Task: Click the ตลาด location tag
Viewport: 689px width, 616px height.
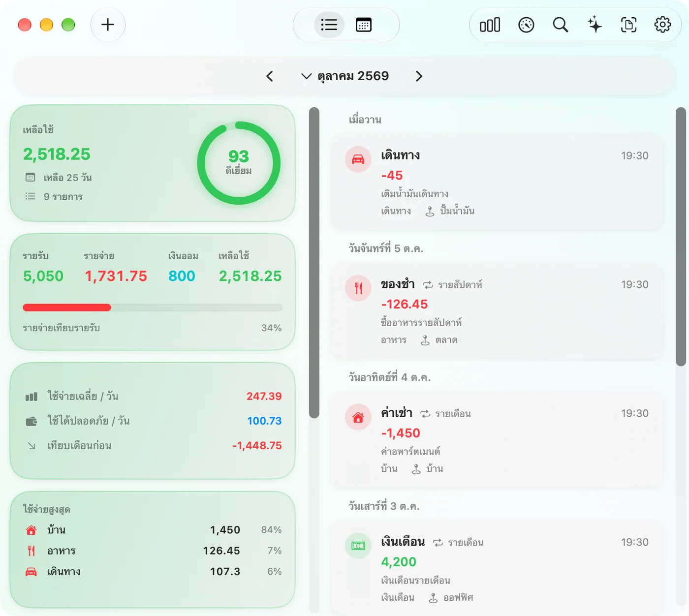Action: pyautogui.click(x=439, y=340)
